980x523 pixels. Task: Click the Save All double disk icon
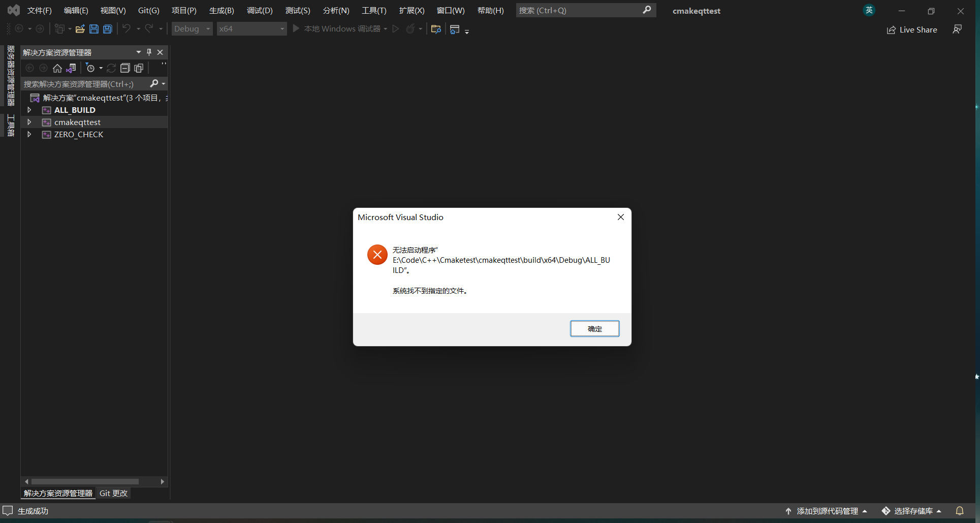(108, 29)
